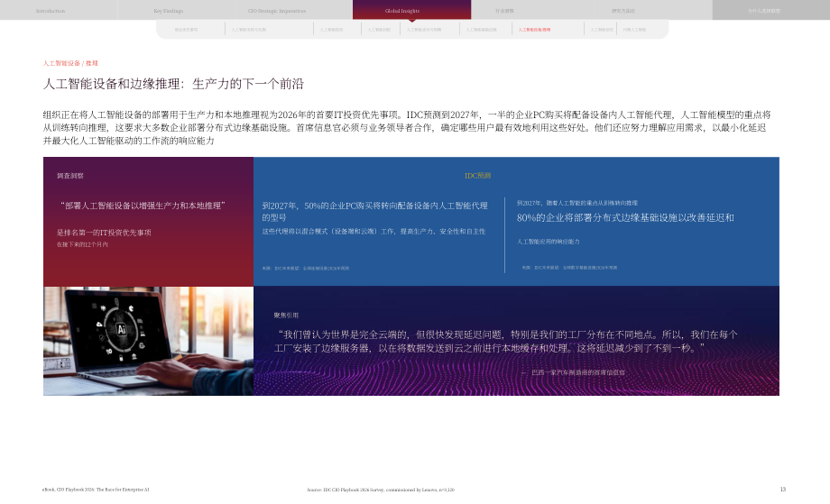Open the 人工智能基础设施 sub-tab
Viewport: 830px width, 504px height.
tap(481, 30)
